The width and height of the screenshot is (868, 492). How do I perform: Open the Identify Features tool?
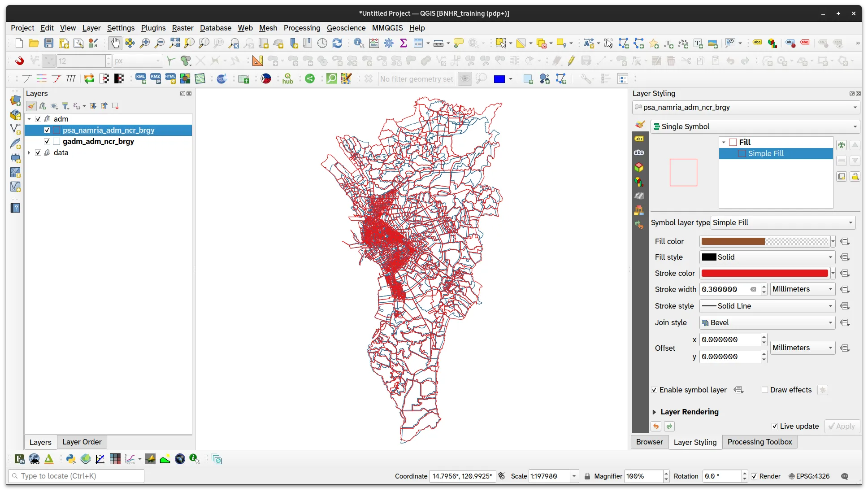[x=359, y=43]
